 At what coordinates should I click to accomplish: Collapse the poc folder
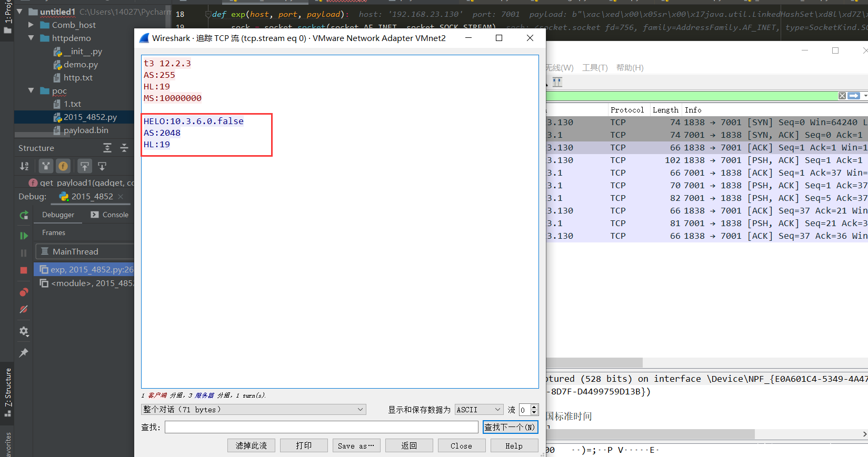pos(31,90)
